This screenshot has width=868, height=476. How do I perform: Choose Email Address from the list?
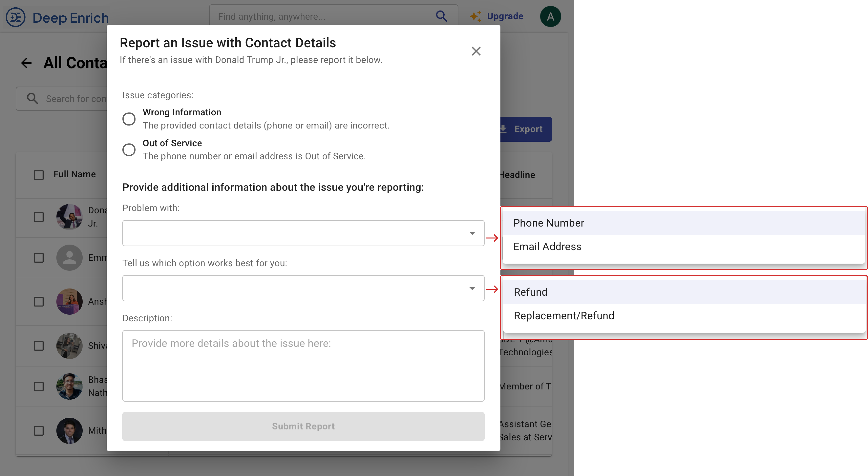547,246
